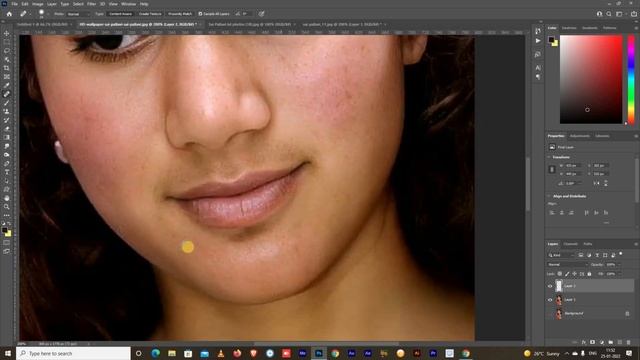640x360 pixels.
Task: Select the Brush tool in toolbar
Action: pyautogui.click(x=7, y=103)
